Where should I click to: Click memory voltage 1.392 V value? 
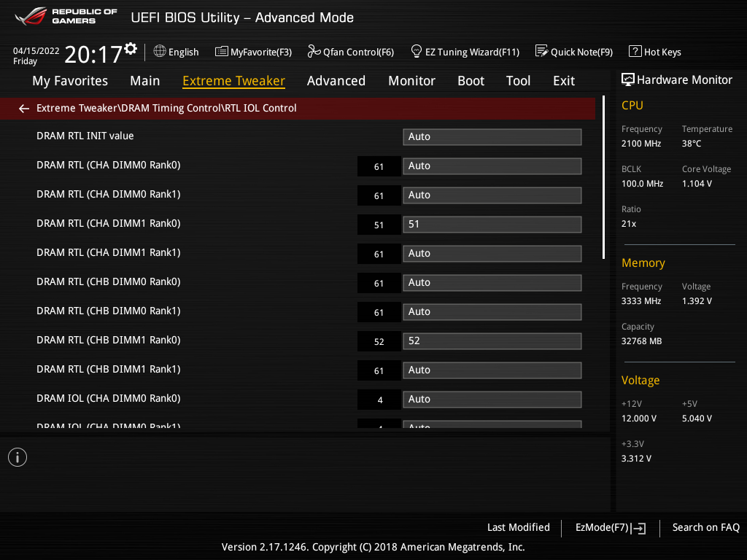click(697, 301)
